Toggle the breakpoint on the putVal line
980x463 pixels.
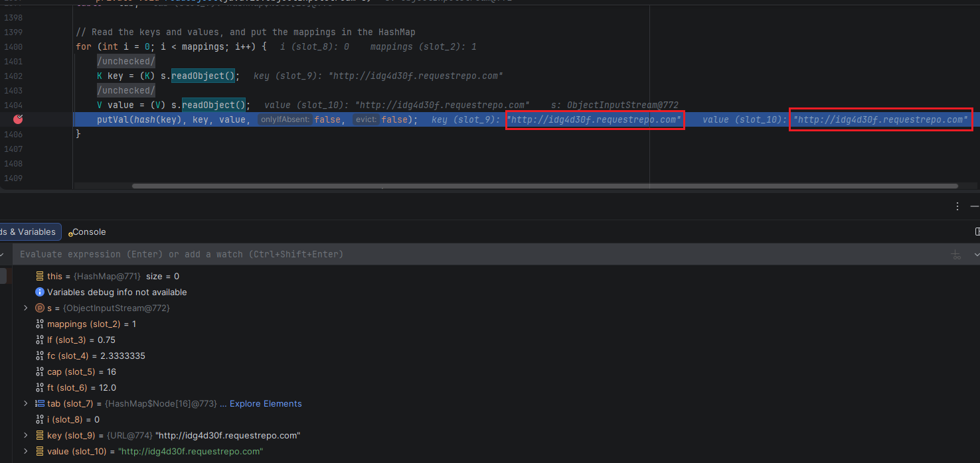[x=18, y=119]
